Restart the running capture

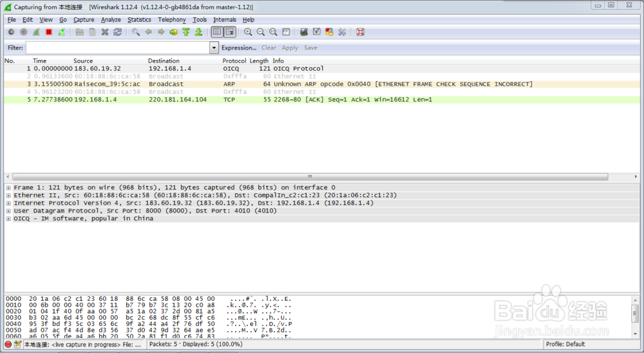(62, 32)
